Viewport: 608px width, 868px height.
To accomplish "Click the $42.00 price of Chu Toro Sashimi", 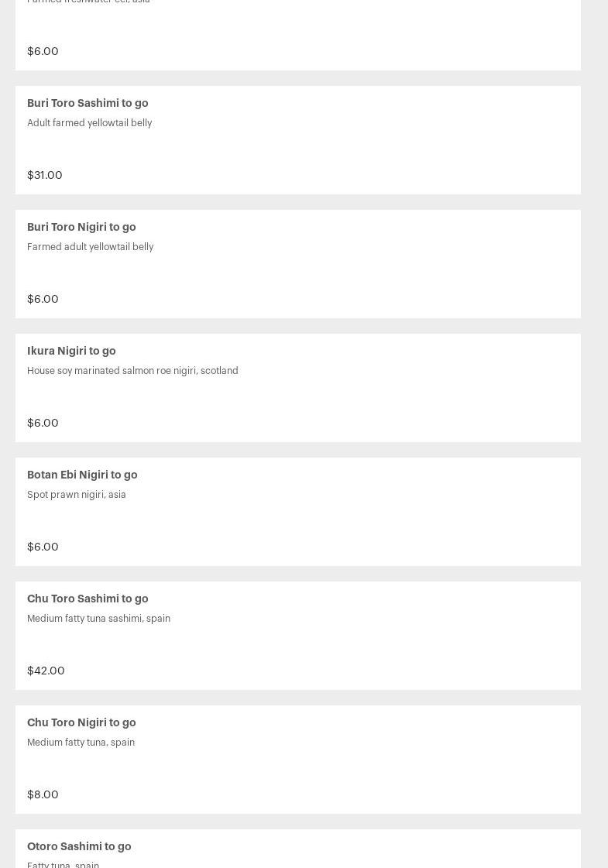I will pyautogui.click(x=46, y=671).
